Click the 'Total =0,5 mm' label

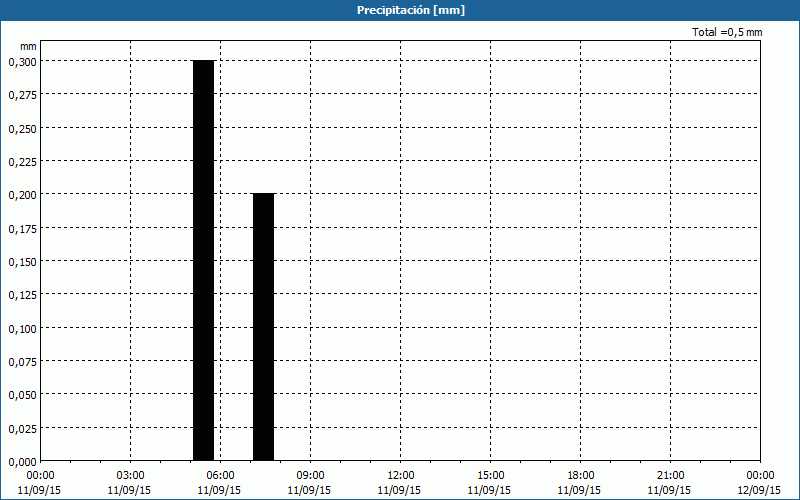[727, 32]
